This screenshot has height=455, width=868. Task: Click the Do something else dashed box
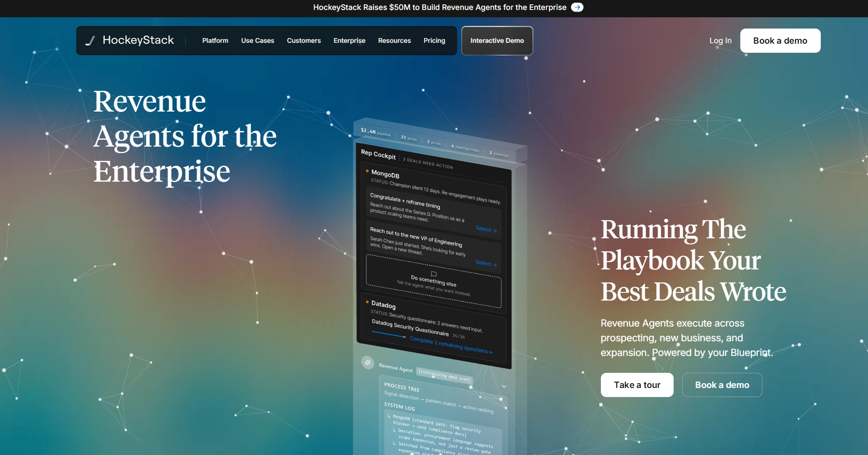(x=433, y=282)
